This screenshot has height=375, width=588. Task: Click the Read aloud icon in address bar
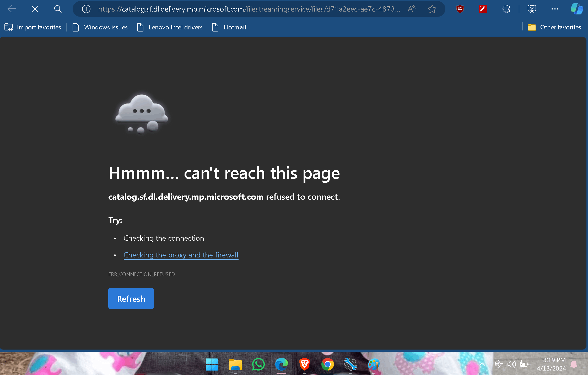pyautogui.click(x=412, y=9)
